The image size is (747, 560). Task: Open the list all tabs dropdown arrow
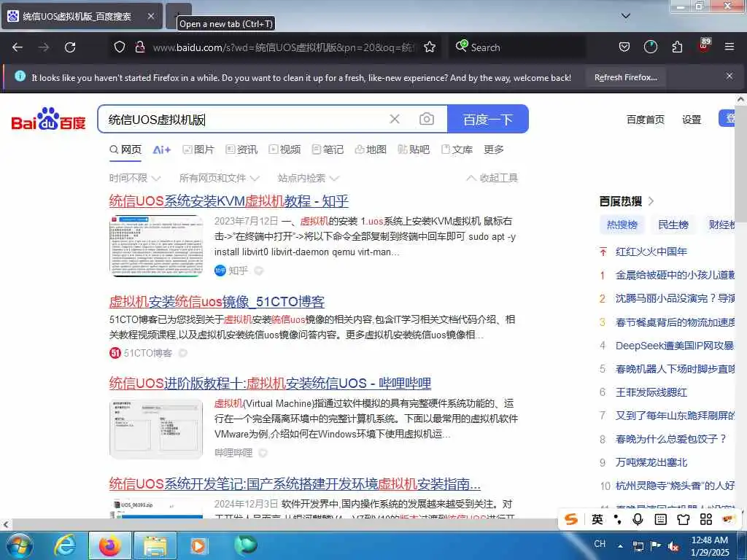626,16
